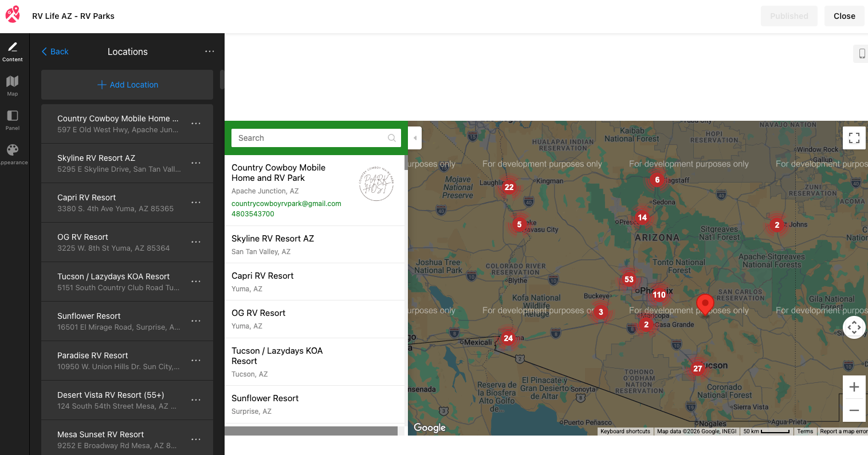The height and width of the screenshot is (455, 868).
Task: Click the Google logo on map
Action: (x=430, y=428)
